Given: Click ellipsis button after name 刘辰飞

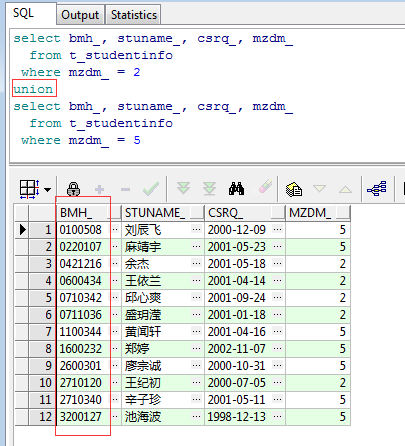Looking at the screenshot, I should 196,229.
